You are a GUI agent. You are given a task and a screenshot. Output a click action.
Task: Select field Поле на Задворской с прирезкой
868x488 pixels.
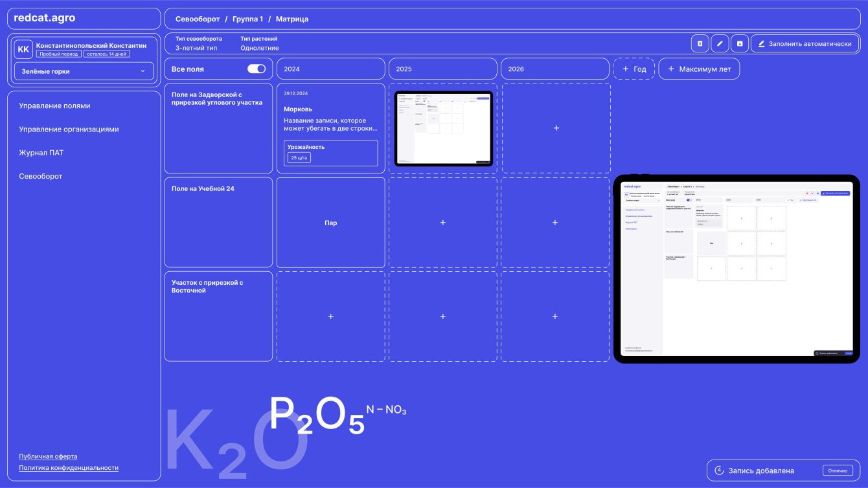pos(218,128)
